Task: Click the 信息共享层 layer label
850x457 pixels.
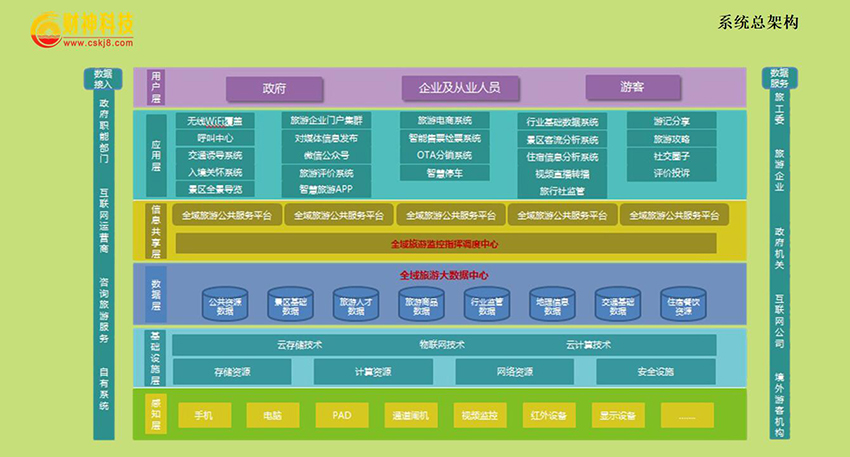Action: [x=156, y=231]
